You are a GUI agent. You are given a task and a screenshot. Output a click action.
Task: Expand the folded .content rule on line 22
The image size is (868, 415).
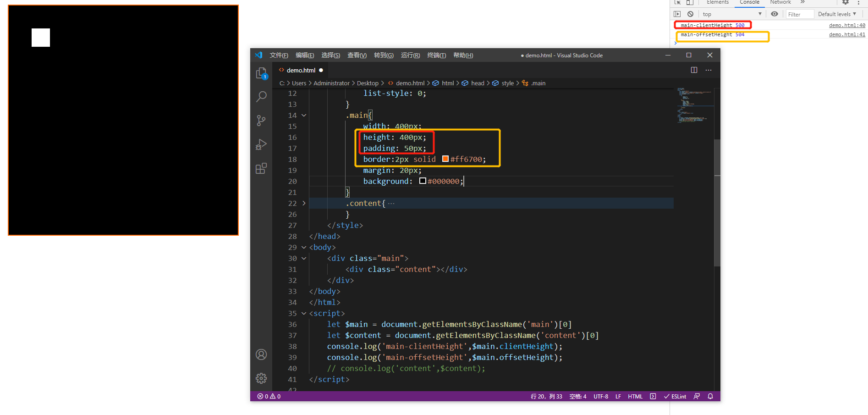tap(304, 203)
